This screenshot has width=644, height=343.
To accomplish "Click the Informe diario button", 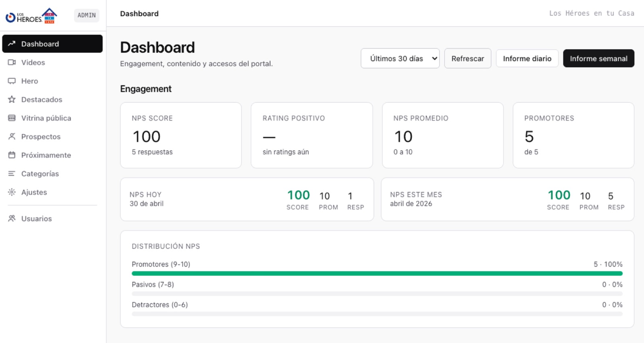I will (527, 58).
